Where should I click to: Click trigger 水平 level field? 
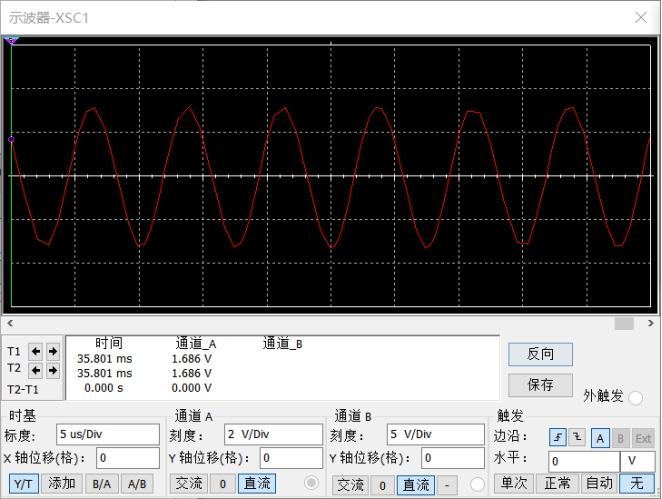pos(584,461)
